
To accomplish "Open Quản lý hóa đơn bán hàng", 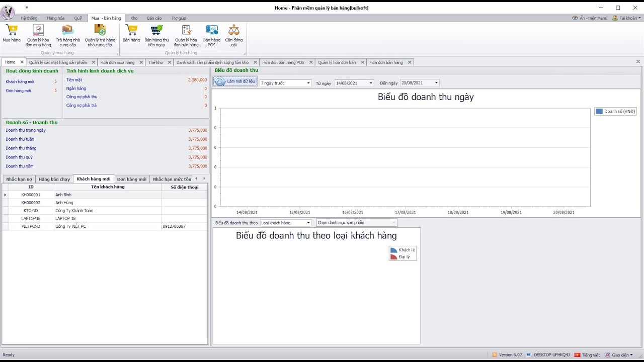I will 186,35.
